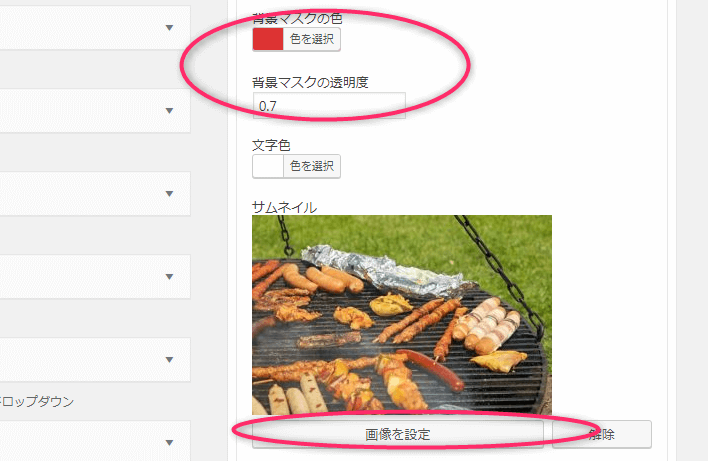
Task: Expand the third select box arrow
Action: click(x=169, y=194)
